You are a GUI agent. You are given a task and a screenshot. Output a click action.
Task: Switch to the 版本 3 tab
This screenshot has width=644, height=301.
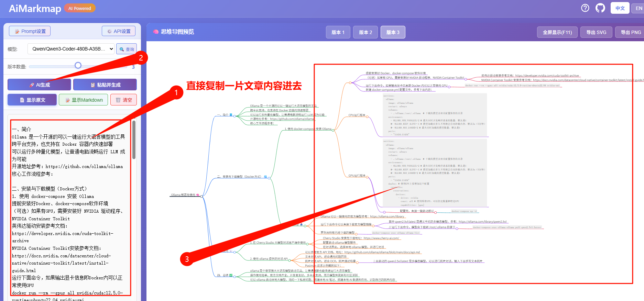[x=393, y=32]
